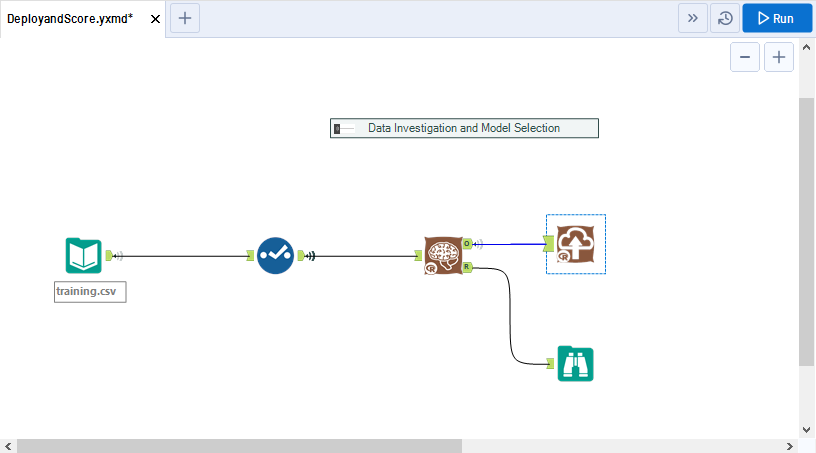Open a new workflow tab
The height and width of the screenshot is (453, 816).
pyautogui.click(x=185, y=18)
